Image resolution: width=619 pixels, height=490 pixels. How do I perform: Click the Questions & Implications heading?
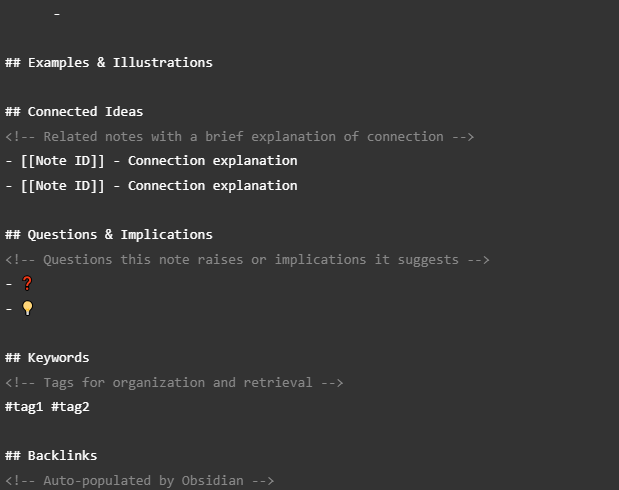tap(109, 235)
